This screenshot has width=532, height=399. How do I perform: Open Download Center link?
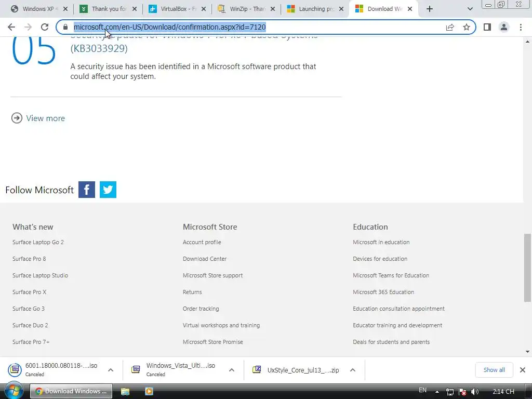pos(205,259)
